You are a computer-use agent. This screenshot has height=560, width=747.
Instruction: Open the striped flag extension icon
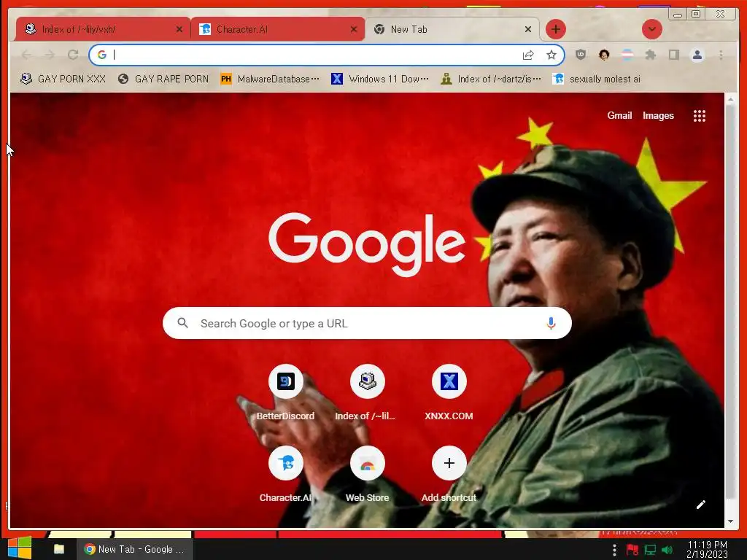pyautogui.click(x=627, y=55)
